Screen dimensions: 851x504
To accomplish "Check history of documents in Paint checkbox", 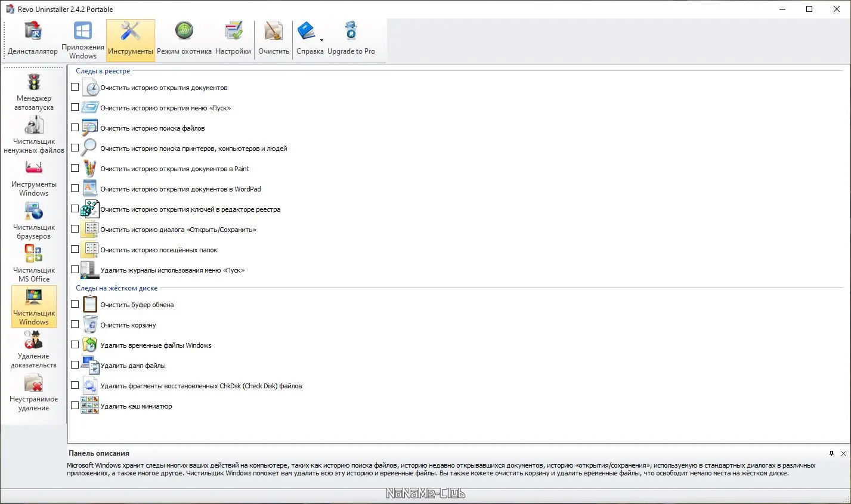I will pos(75,168).
